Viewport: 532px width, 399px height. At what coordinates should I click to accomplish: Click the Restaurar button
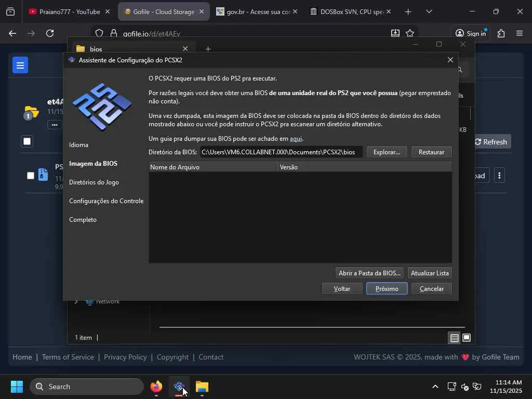pos(431,152)
